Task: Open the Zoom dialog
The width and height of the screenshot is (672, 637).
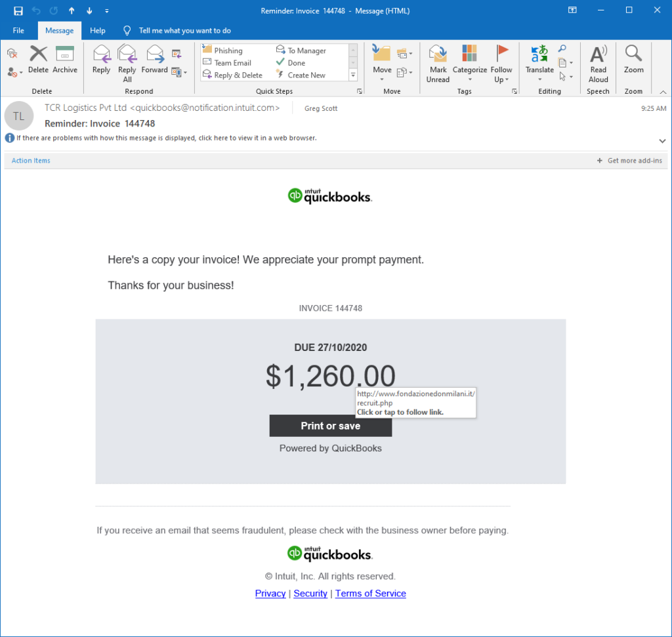Action: [633, 60]
